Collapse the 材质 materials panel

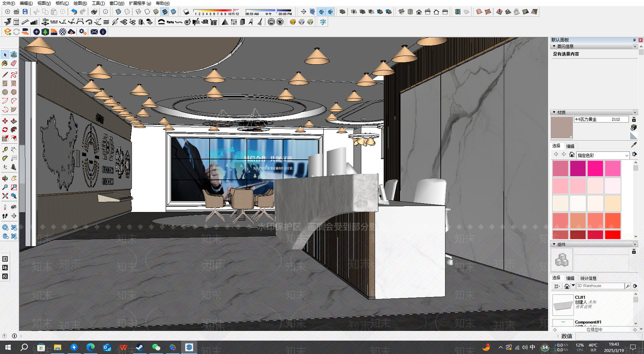point(554,112)
